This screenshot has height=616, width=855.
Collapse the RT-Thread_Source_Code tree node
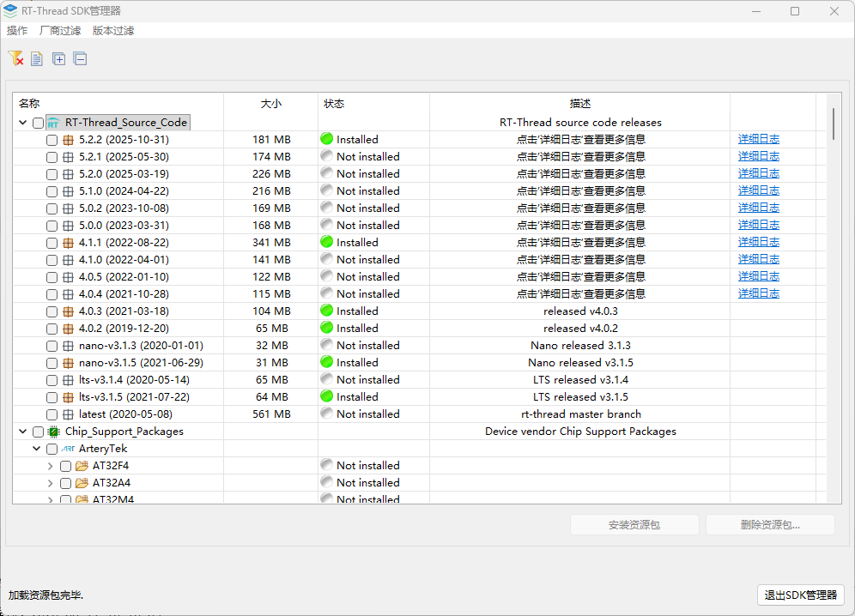[23, 123]
